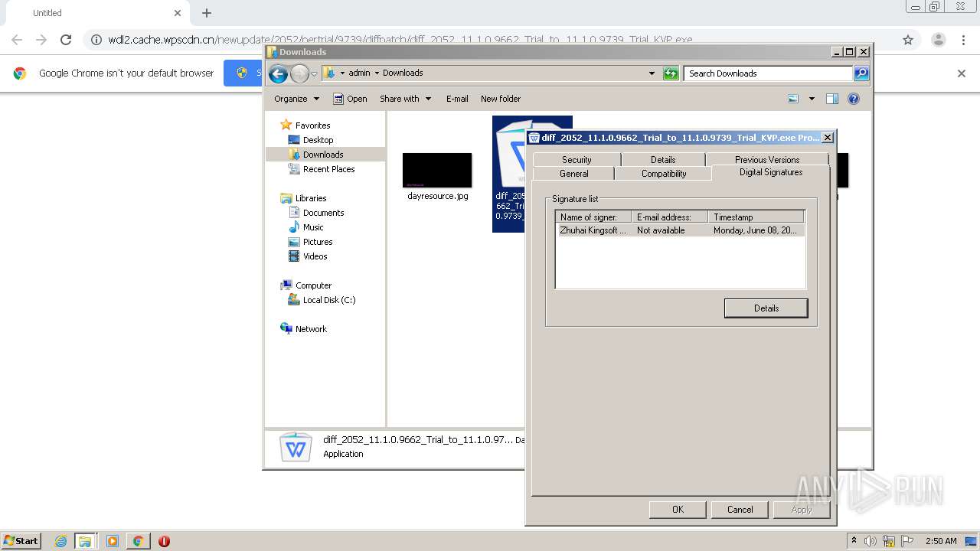Screen dimensions: 980x551
Task: Select Downloads in navigation pane
Action: point(323,155)
